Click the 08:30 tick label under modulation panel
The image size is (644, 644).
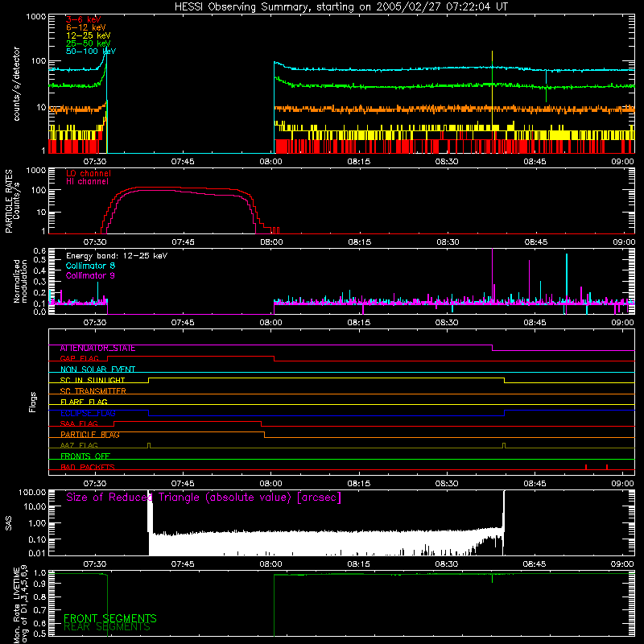point(447,323)
